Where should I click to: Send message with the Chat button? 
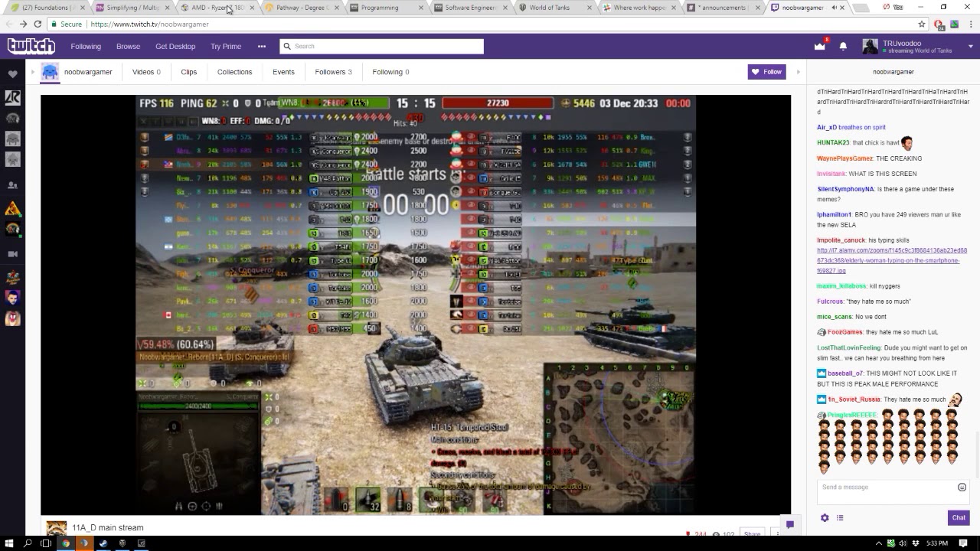(x=959, y=518)
